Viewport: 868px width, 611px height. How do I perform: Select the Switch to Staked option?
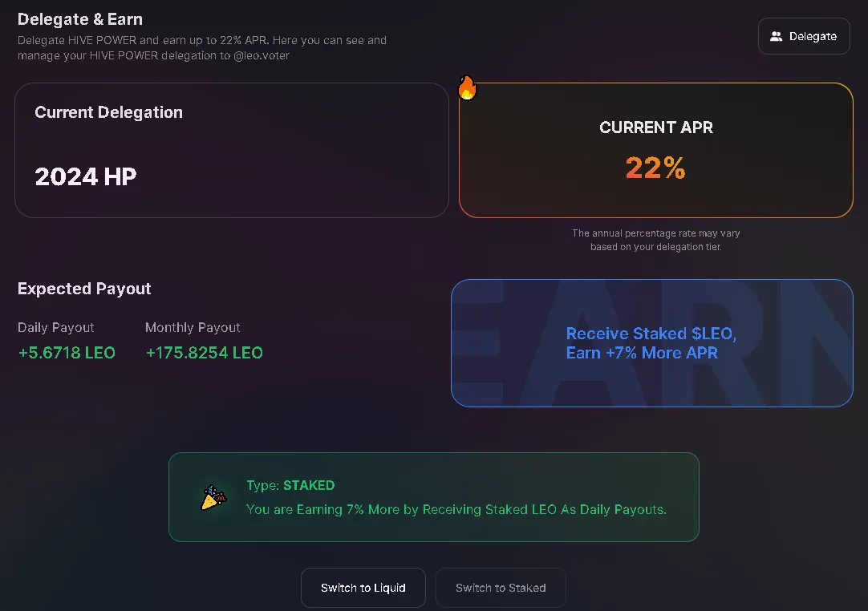501,588
